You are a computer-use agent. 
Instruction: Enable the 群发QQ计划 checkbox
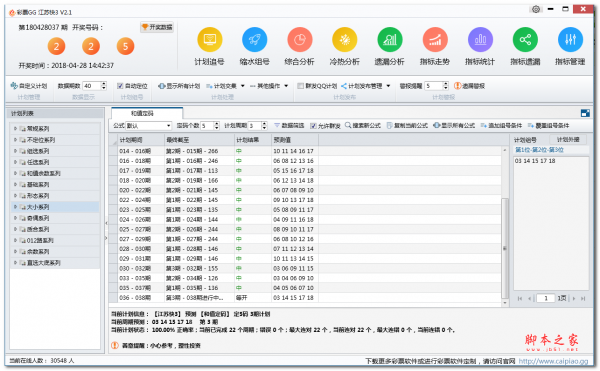(301, 86)
